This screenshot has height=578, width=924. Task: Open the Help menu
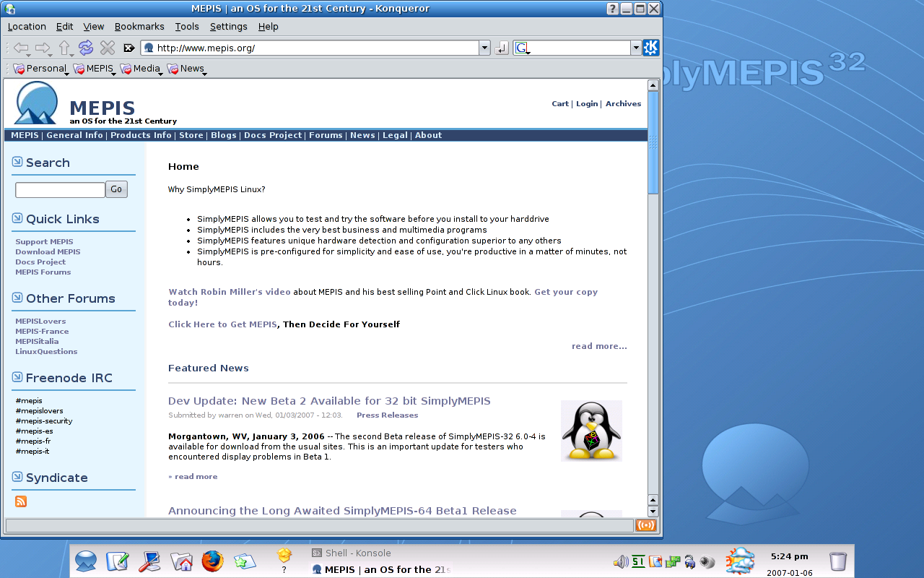tap(269, 27)
